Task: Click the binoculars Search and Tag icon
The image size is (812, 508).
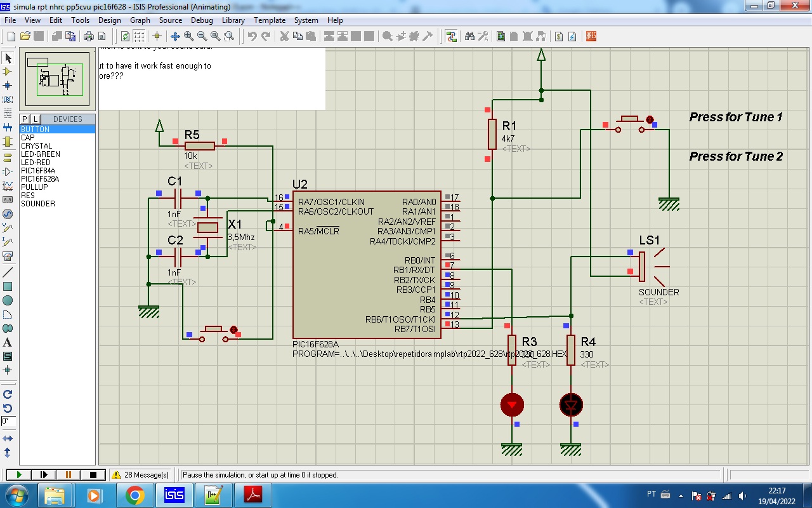Action: [469, 36]
